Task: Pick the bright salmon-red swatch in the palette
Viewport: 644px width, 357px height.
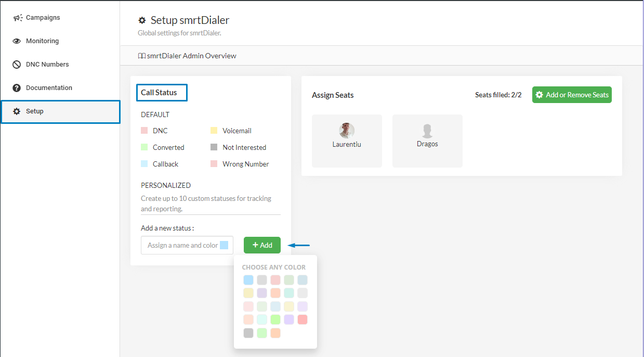Action: (x=303, y=320)
